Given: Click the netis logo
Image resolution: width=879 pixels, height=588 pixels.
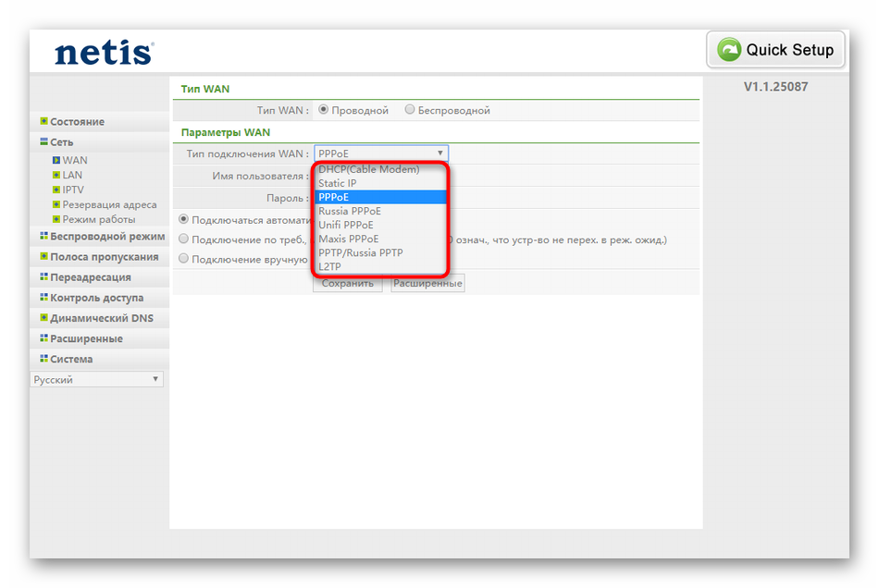Looking at the screenshot, I should point(104,53).
